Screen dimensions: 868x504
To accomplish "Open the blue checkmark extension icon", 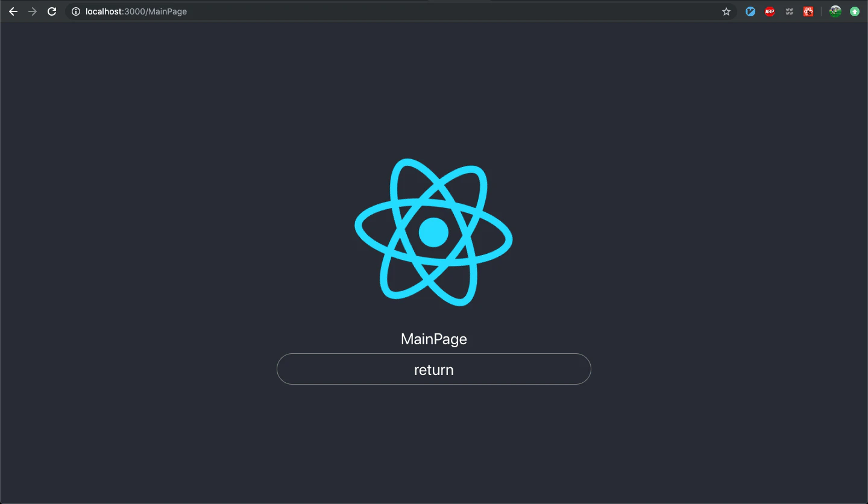I will pos(750,11).
